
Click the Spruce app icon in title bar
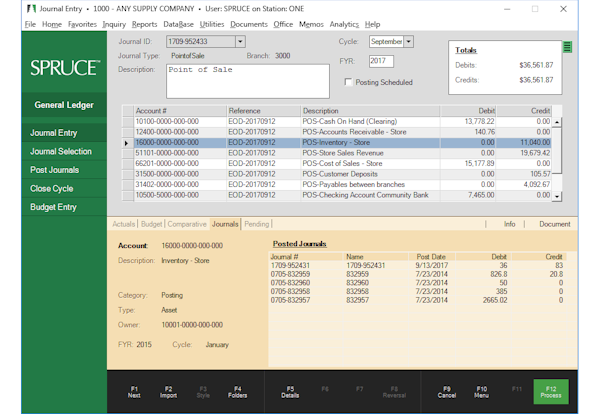pyautogui.click(x=31, y=8)
